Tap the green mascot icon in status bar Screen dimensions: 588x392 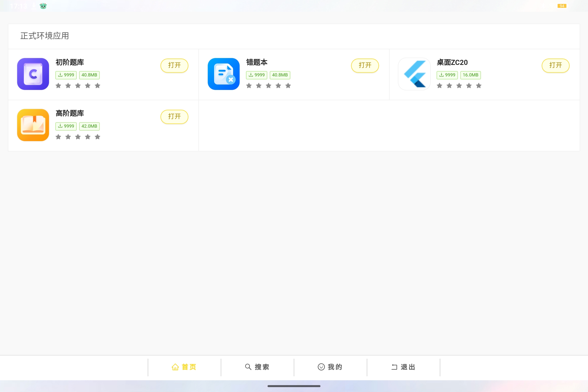coord(43,6)
